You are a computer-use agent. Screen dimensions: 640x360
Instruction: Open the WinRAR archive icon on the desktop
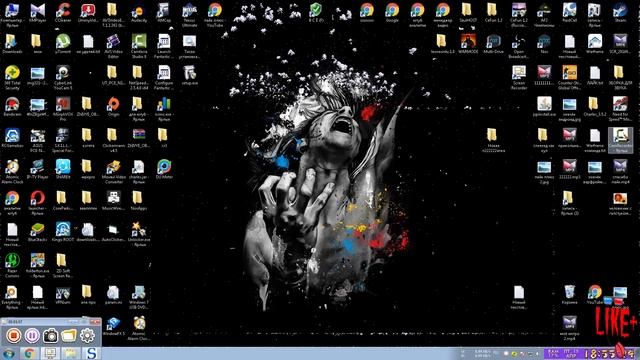click(x=139, y=139)
